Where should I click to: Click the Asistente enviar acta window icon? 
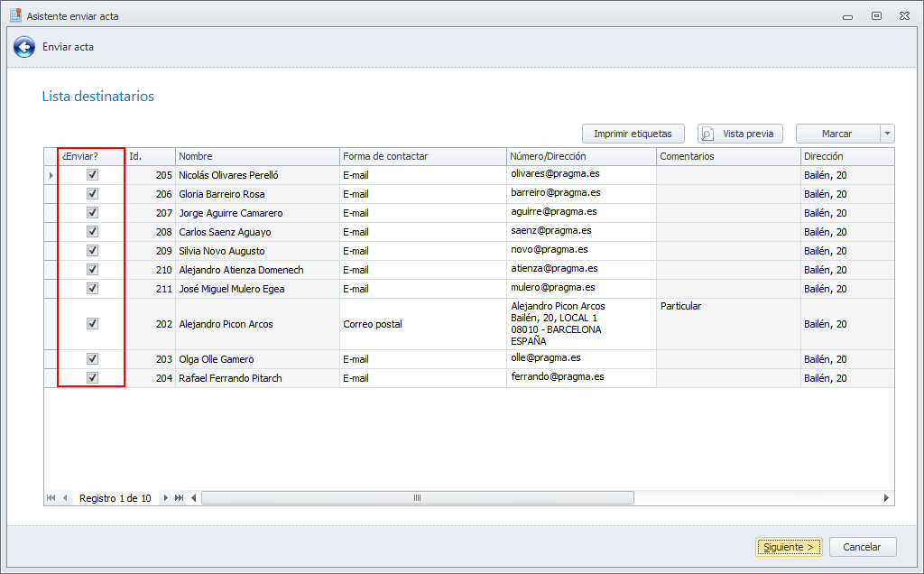click(x=14, y=15)
